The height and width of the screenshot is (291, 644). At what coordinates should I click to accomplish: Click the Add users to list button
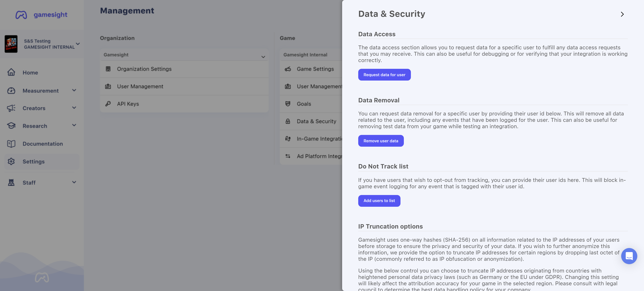tap(379, 201)
